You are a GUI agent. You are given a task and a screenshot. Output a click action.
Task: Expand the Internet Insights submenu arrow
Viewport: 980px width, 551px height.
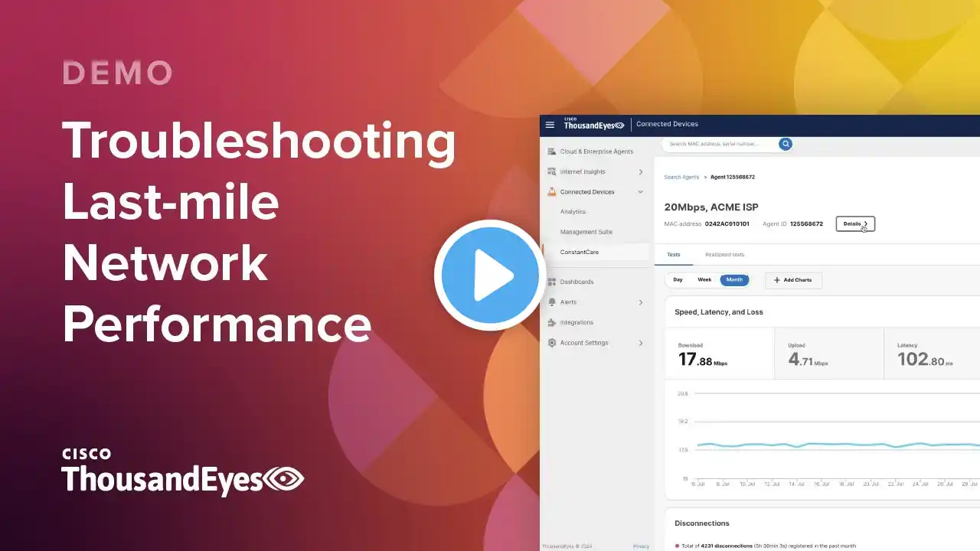tap(641, 172)
